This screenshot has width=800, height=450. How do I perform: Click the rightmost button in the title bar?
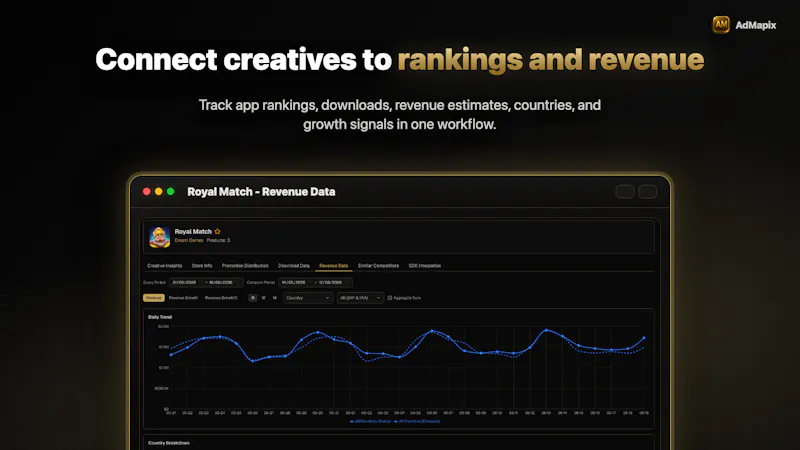647,192
